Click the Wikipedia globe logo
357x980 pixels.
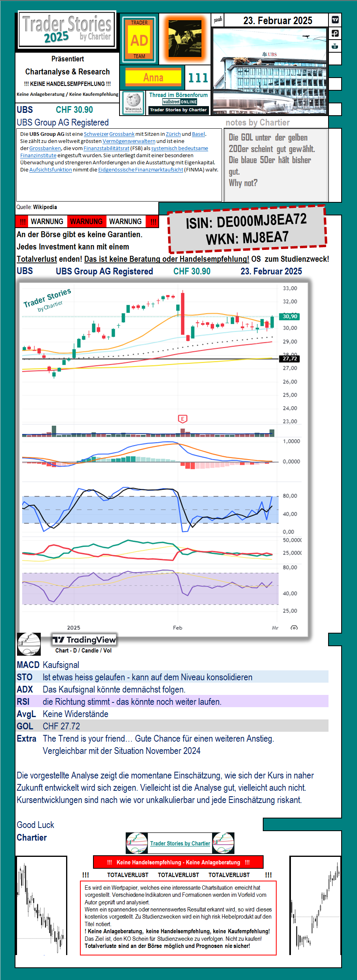pyautogui.click(x=133, y=103)
